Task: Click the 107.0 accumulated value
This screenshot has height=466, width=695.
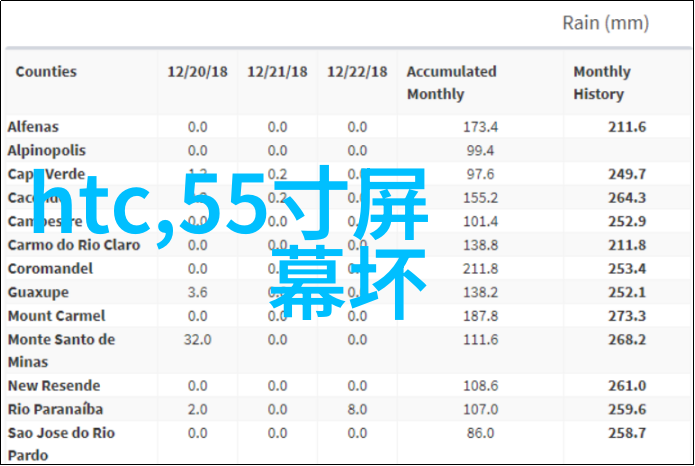Action: 480,409
